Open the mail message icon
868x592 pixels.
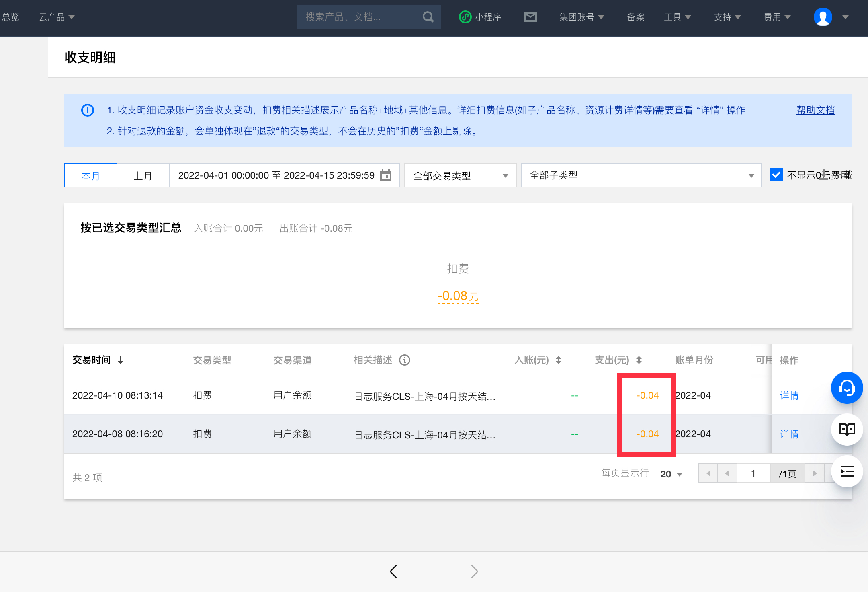click(530, 17)
